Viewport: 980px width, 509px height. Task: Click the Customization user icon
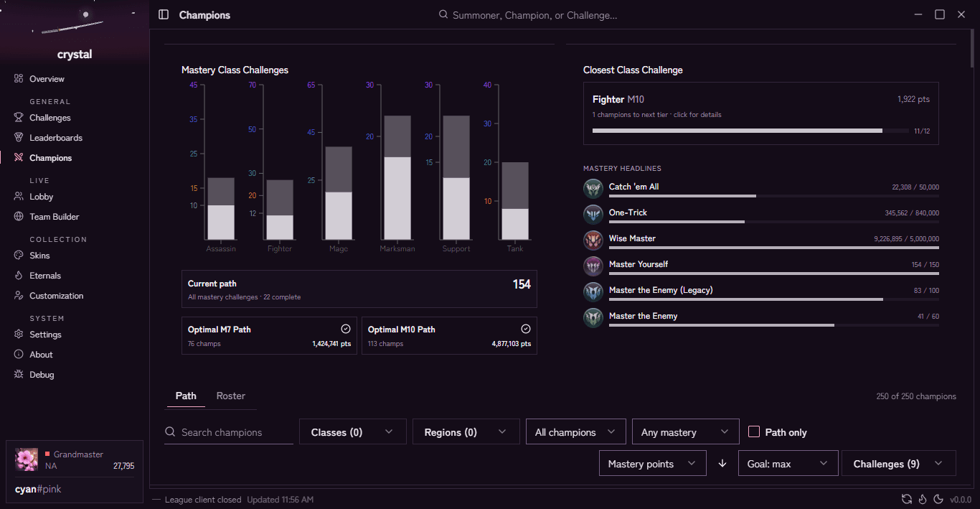(x=19, y=296)
